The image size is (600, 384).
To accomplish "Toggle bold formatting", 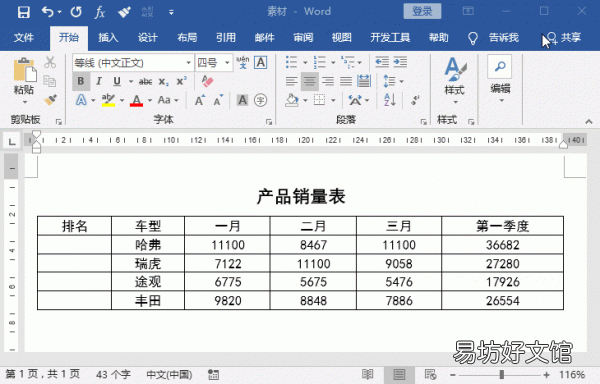I will point(81,81).
